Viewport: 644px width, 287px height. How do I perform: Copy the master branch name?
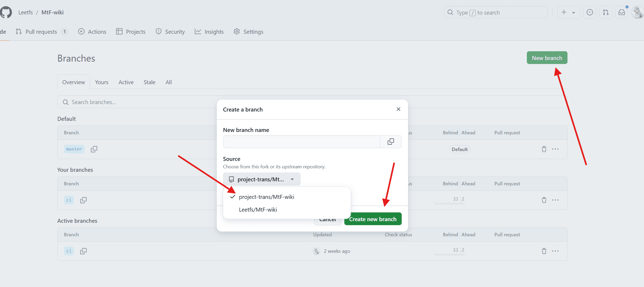[94, 149]
